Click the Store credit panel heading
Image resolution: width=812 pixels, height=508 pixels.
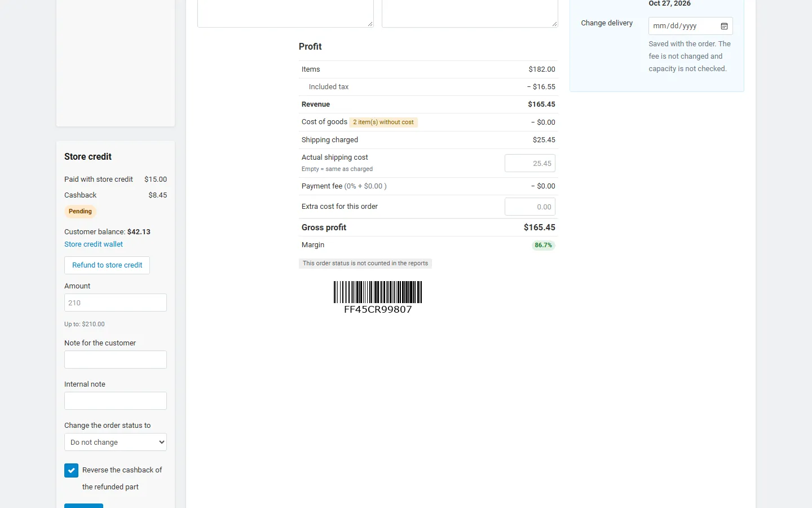pos(88,157)
